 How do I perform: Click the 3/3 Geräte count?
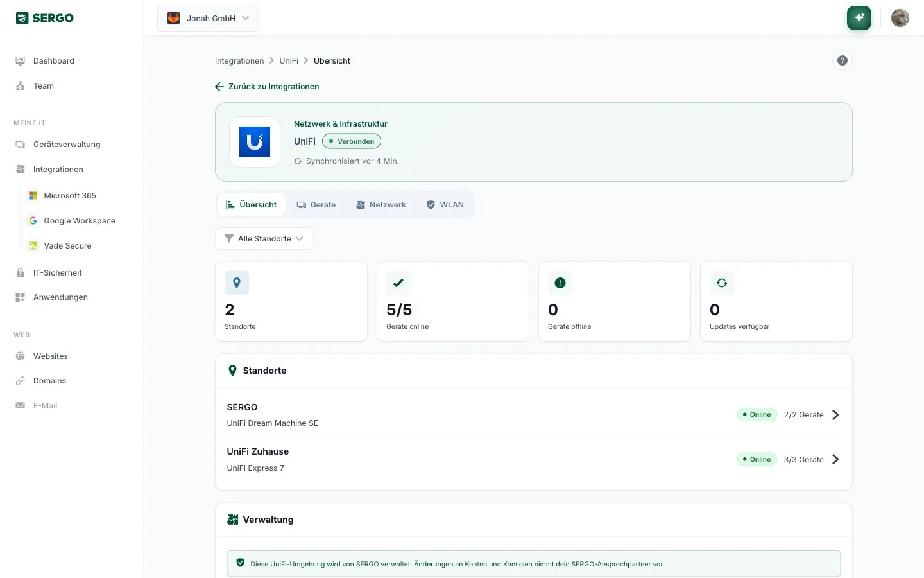click(x=803, y=460)
